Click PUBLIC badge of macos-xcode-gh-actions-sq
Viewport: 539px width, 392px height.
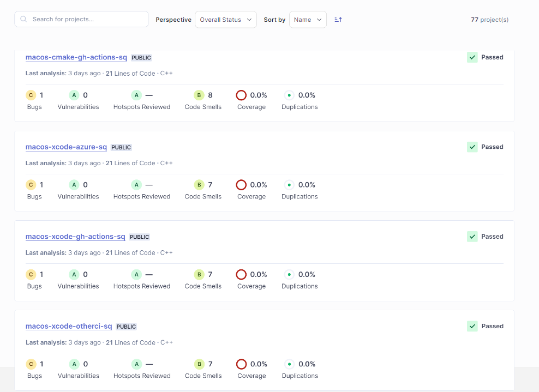point(139,237)
